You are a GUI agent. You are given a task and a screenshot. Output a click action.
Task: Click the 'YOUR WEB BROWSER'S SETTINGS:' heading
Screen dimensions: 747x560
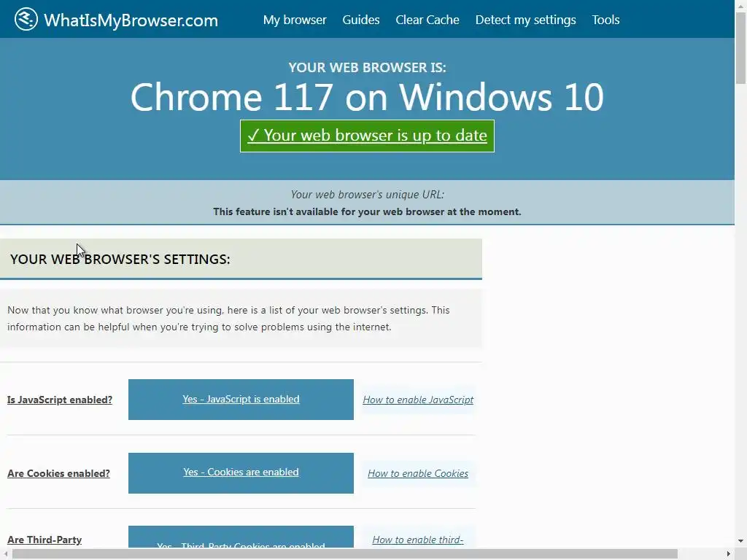120,259
